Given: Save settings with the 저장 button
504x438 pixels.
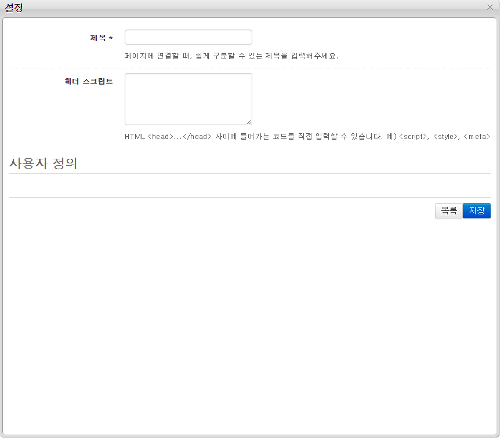Looking at the screenshot, I should (476, 211).
